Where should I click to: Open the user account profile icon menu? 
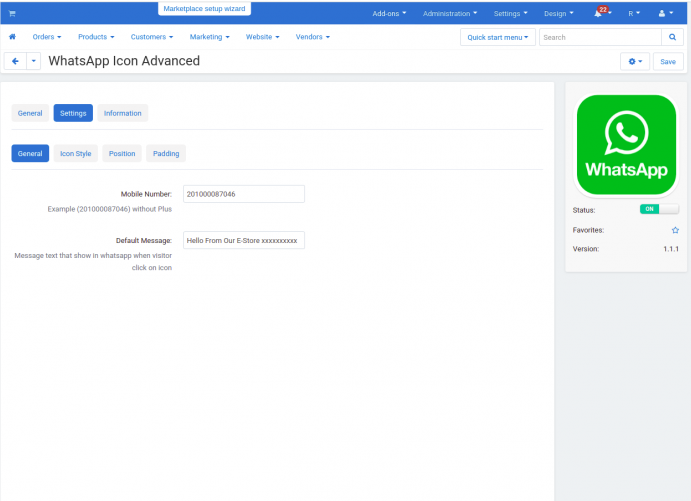coord(665,13)
